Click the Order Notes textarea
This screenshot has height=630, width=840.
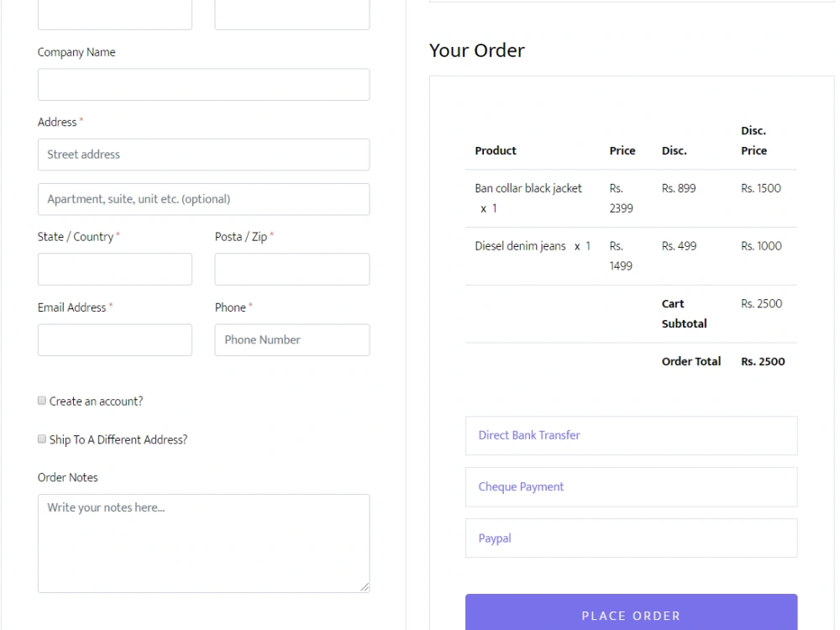[x=203, y=543]
